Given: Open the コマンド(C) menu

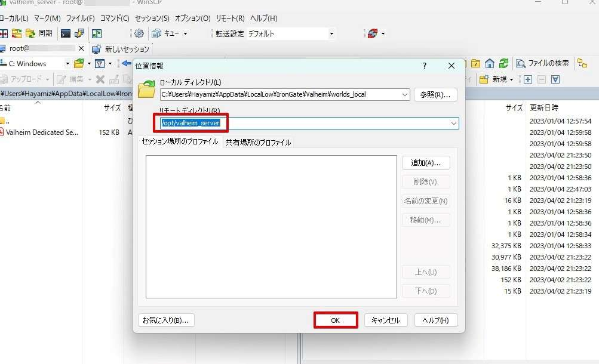Looking at the screenshot, I should [x=115, y=18].
